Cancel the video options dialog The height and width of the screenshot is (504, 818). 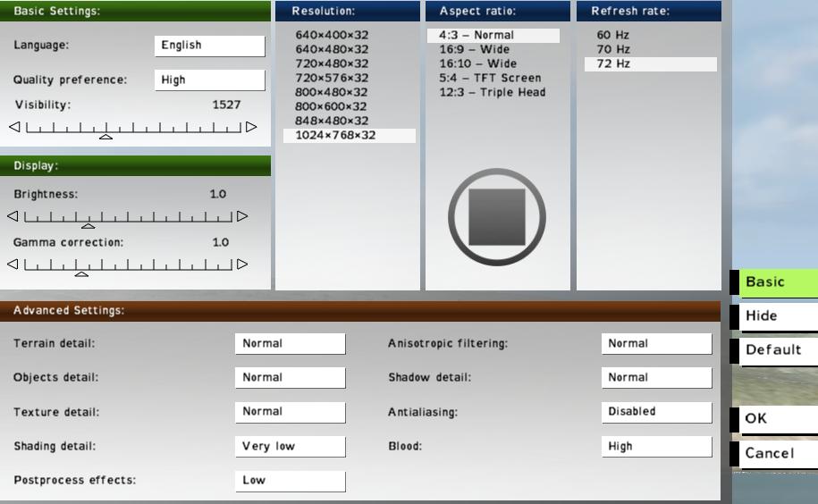pyautogui.click(x=778, y=454)
